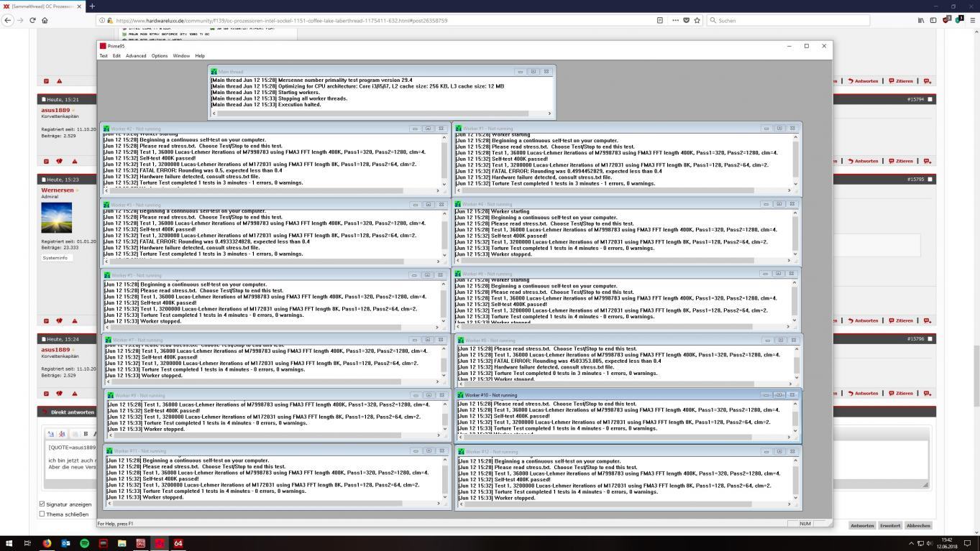Open Firefox library icon
Viewport: 980px width, 551px height.
point(921,20)
